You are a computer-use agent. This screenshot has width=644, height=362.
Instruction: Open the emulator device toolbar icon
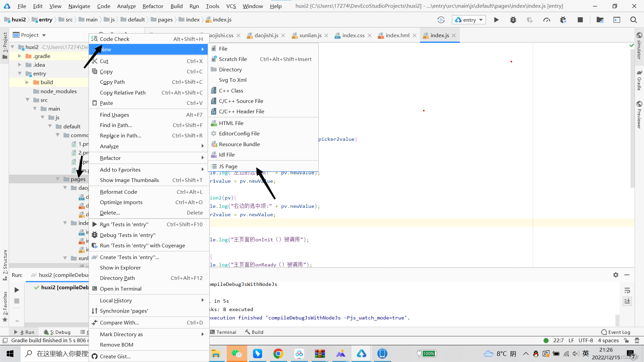point(616,20)
